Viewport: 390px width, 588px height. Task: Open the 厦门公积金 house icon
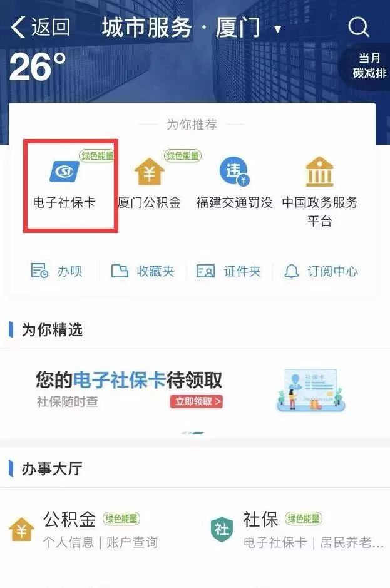coord(149,172)
